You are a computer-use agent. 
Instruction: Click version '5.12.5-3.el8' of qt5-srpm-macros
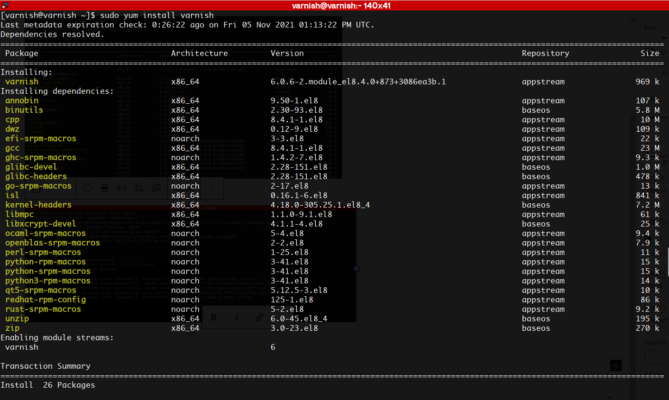point(299,290)
